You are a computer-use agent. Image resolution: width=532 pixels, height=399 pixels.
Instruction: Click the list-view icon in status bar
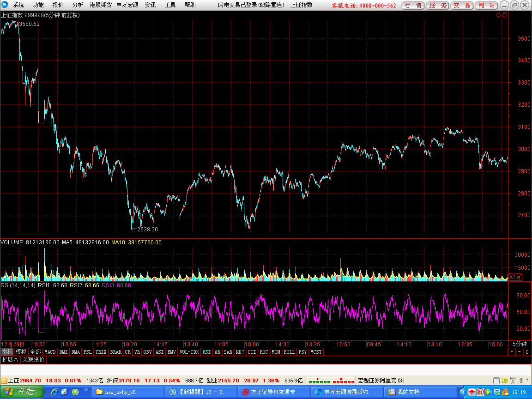click(496, 381)
